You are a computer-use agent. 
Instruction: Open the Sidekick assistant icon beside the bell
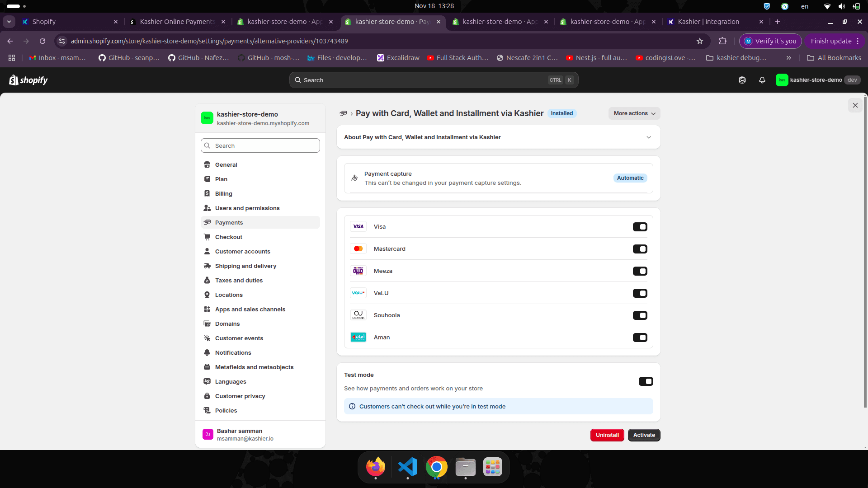coord(742,80)
